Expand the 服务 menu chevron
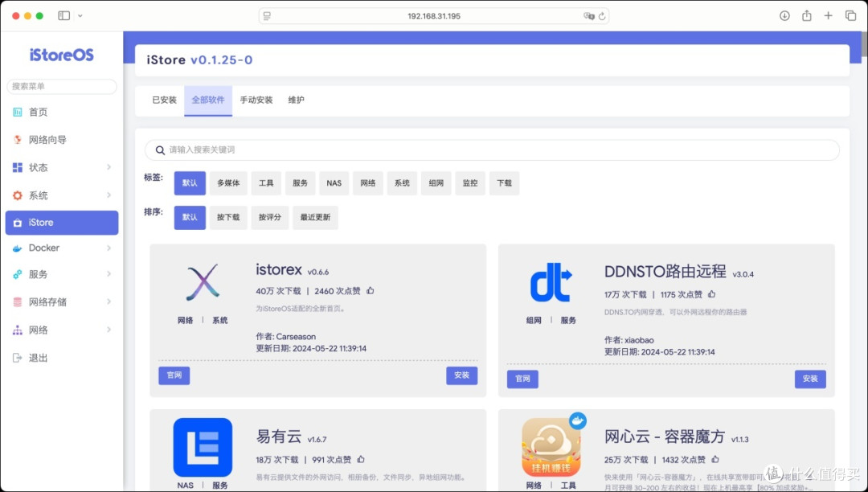This screenshot has height=492, width=868. [109, 274]
